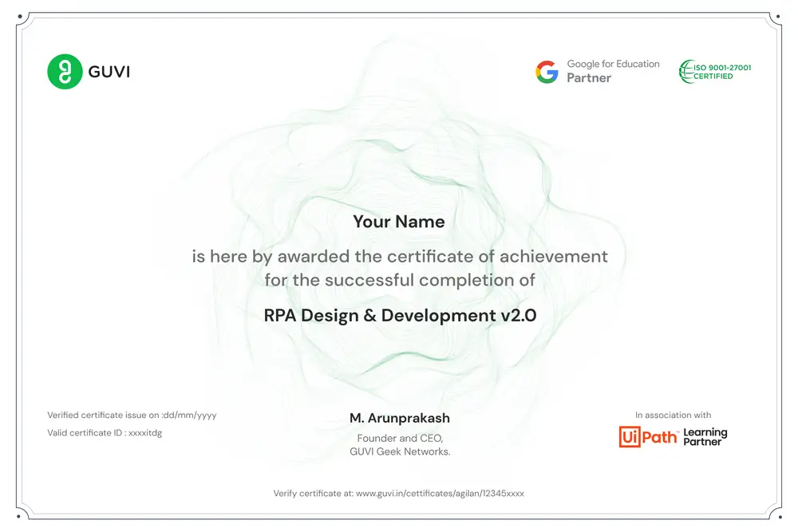798x532 pixels.
Task: Click the certificate of achievement text line
Action: (x=400, y=257)
